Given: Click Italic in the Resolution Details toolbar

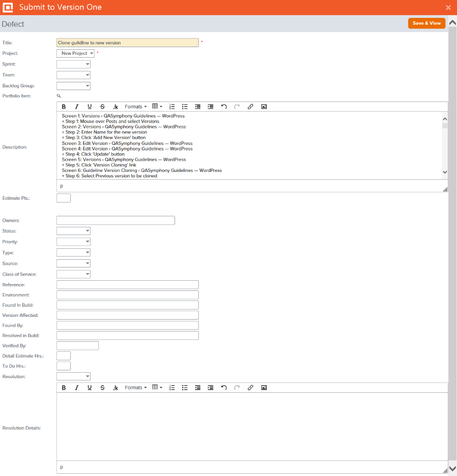Looking at the screenshot, I should (77, 388).
